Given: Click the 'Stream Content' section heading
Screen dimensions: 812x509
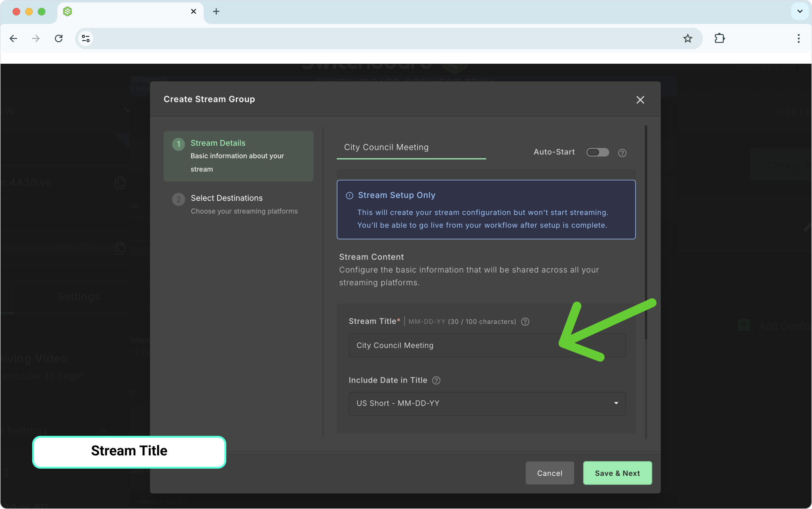Looking at the screenshot, I should (x=371, y=257).
